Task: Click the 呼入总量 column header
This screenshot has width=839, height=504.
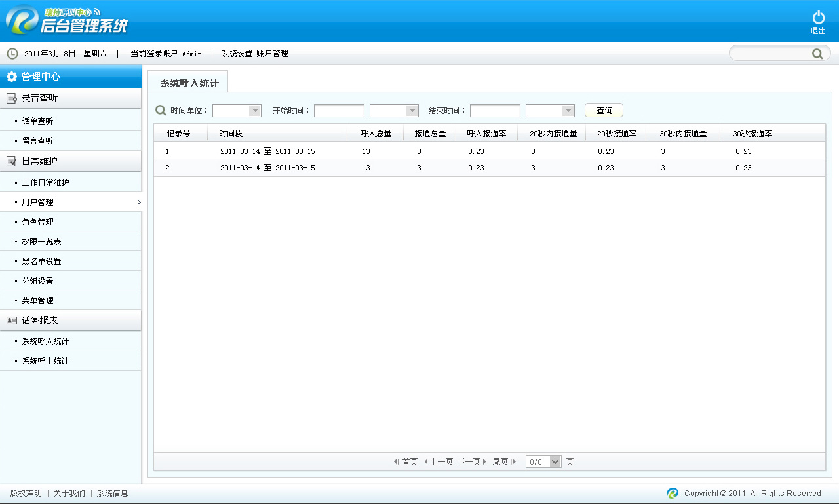Action: (376, 133)
